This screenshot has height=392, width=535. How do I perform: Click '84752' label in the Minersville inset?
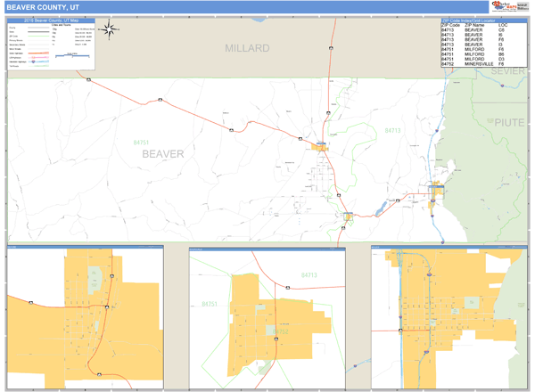pos(281,331)
